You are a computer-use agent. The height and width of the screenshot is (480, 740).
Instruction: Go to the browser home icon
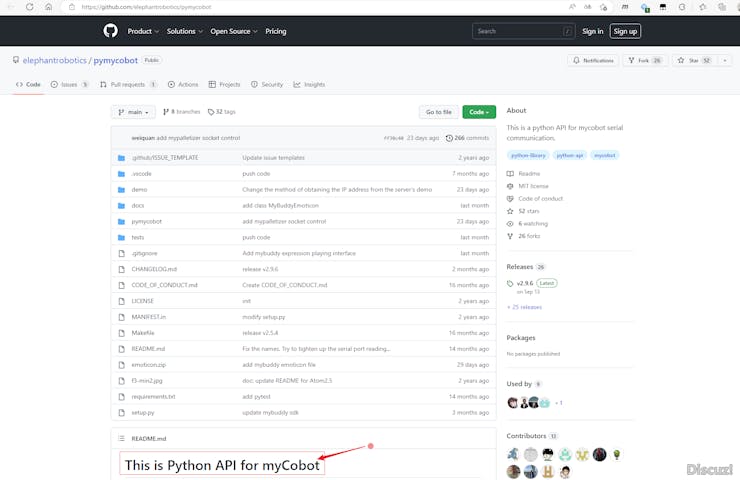[49, 7]
